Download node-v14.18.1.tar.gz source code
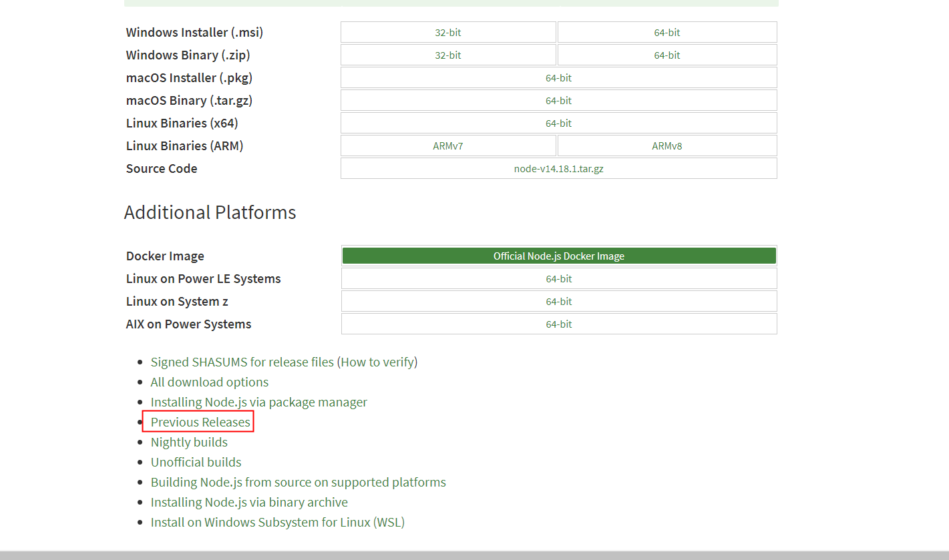This screenshot has height=560, width=949. 559,168
